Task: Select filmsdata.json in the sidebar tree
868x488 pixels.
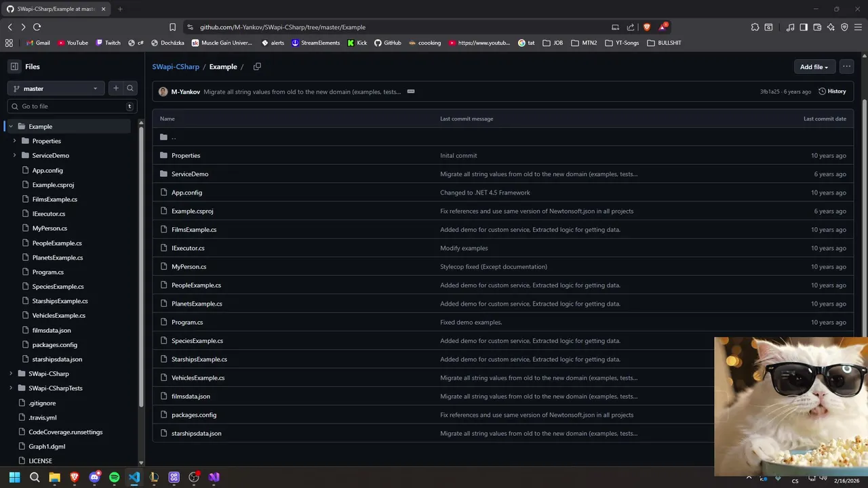Action: [52, 330]
